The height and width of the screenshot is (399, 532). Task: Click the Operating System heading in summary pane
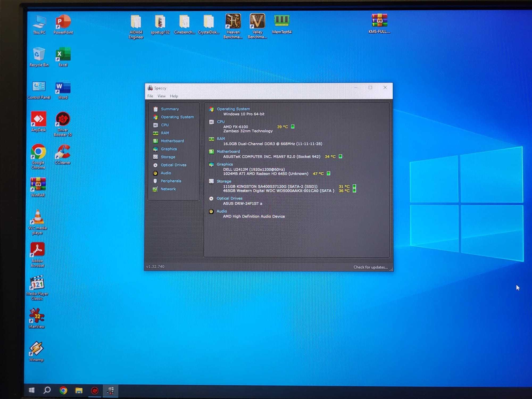[233, 109]
